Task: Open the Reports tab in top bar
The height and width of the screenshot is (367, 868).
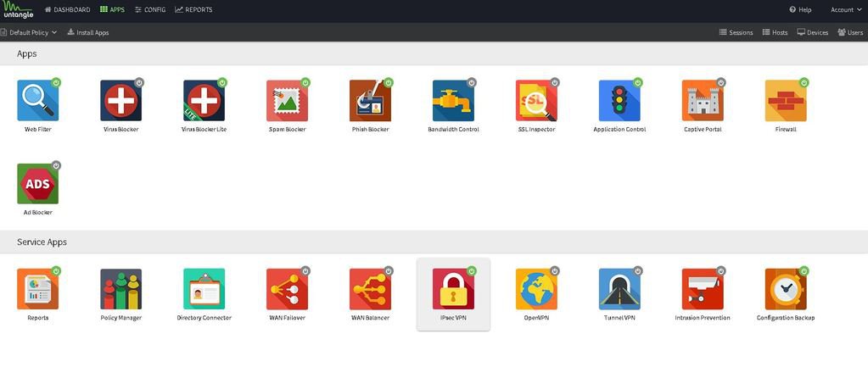Action: click(193, 9)
